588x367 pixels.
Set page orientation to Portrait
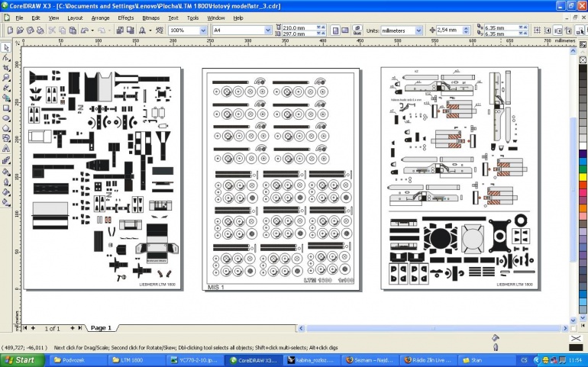[336, 31]
